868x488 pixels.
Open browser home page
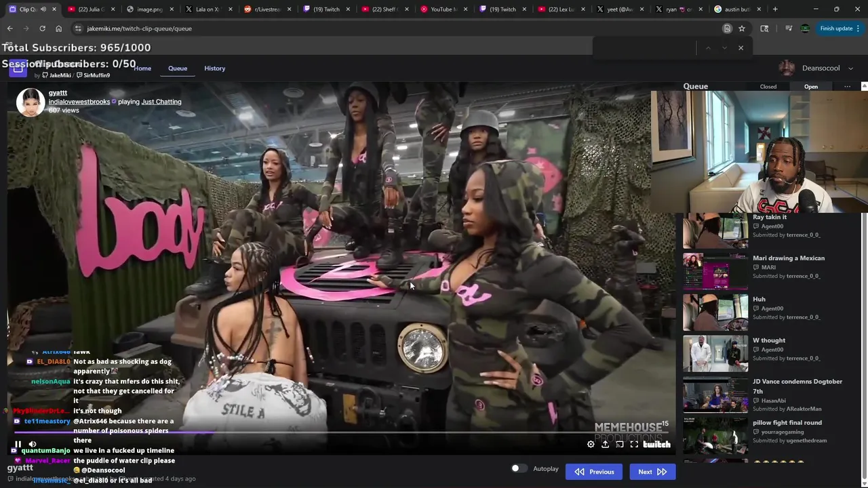tap(58, 28)
